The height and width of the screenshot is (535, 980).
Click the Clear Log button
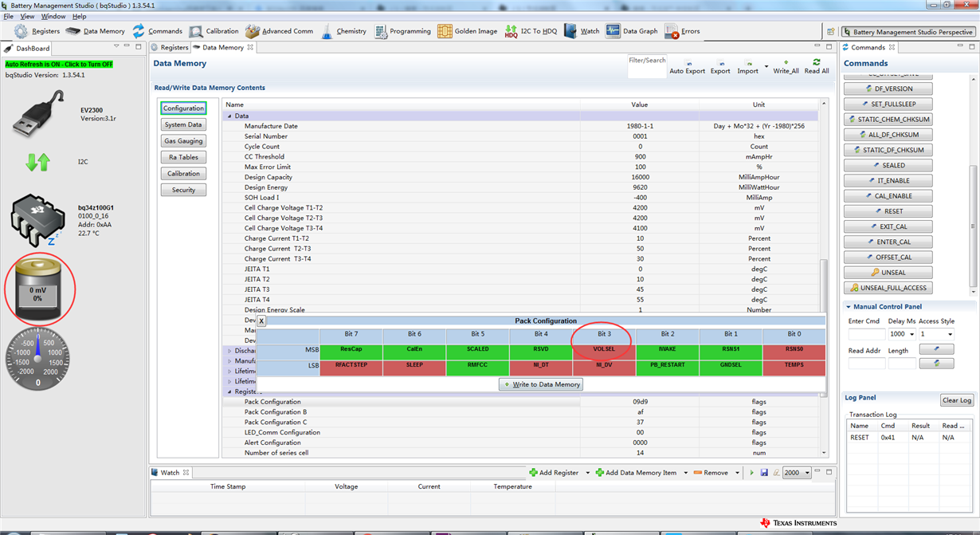point(956,400)
